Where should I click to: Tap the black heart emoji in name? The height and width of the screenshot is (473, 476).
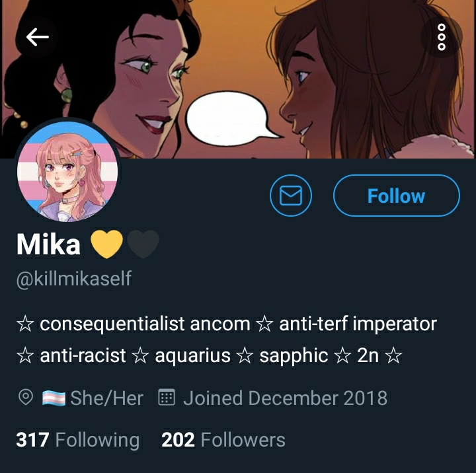[143, 244]
